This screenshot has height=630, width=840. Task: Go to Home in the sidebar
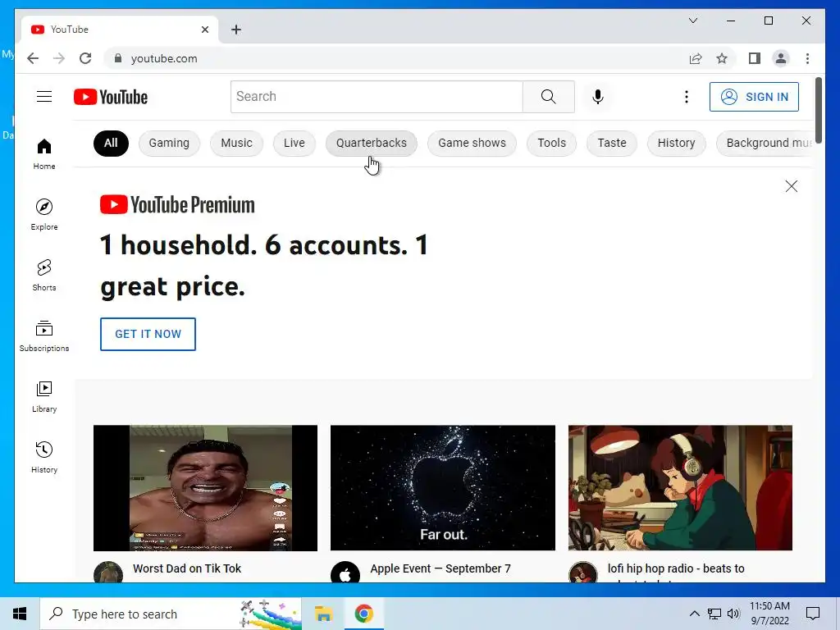tap(44, 154)
